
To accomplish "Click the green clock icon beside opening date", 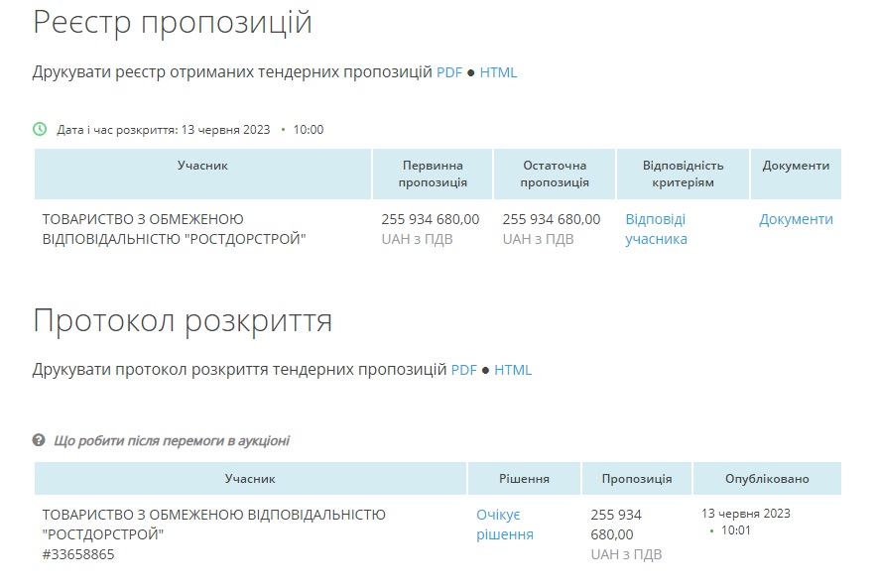I will click(40, 129).
